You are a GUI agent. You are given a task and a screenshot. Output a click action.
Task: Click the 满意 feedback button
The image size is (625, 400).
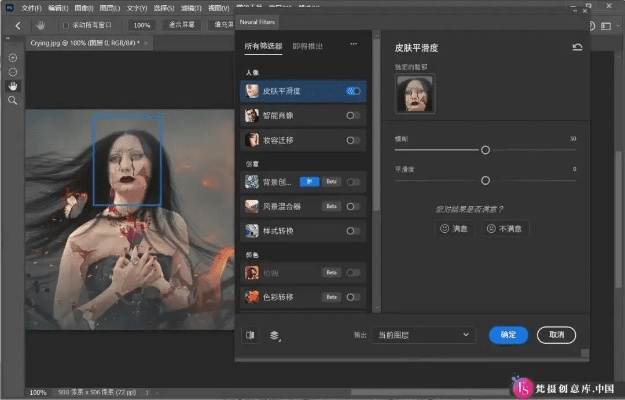455,228
